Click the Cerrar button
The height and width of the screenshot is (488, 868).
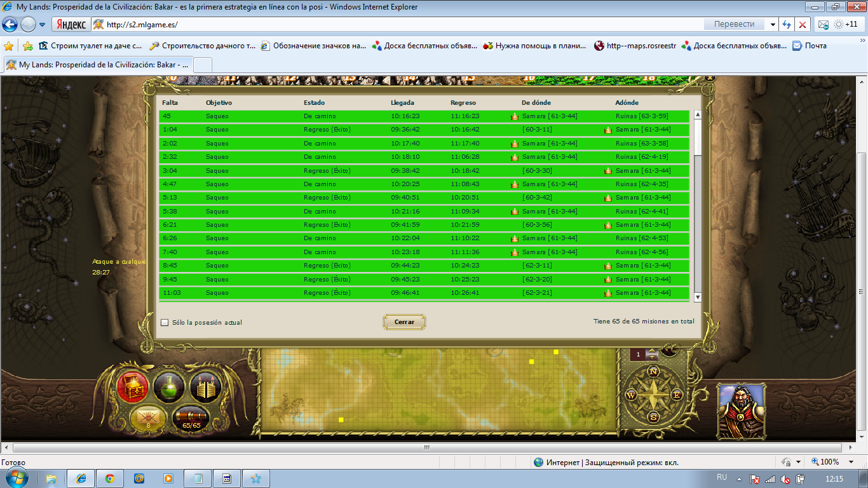point(404,322)
